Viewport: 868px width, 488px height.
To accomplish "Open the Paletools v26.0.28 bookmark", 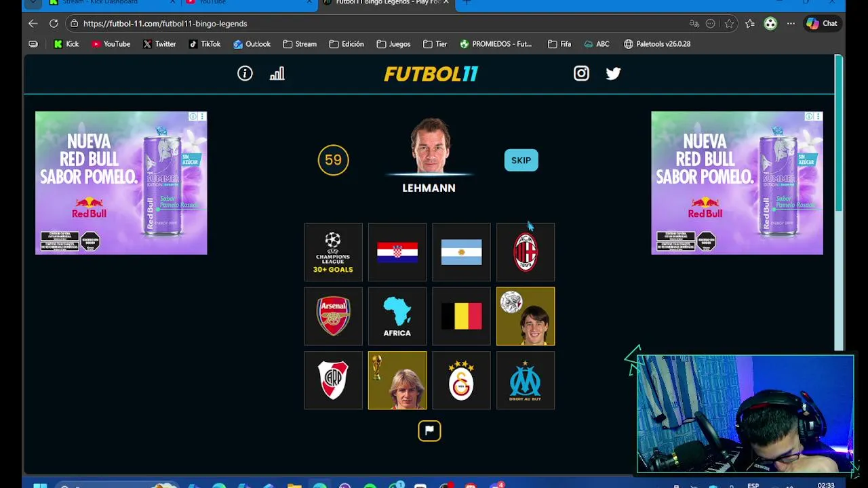I will [657, 44].
